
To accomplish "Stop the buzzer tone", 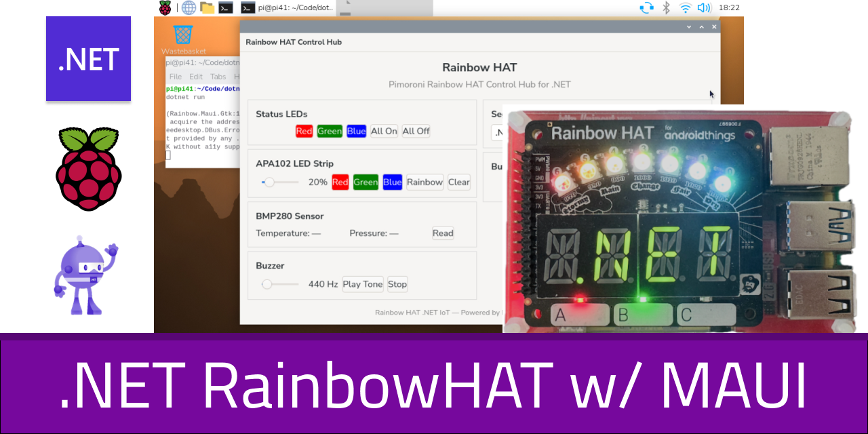I will tap(397, 284).
